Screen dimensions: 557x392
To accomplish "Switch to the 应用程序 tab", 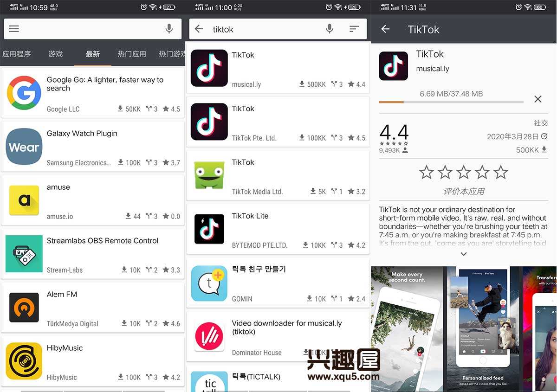I will point(16,54).
